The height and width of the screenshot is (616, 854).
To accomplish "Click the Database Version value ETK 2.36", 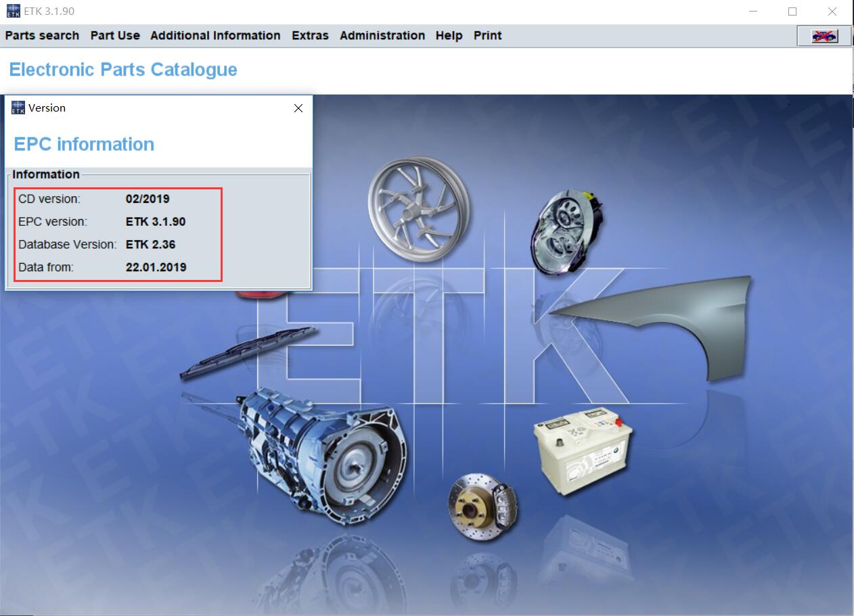I will pyautogui.click(x=151, y=245).
